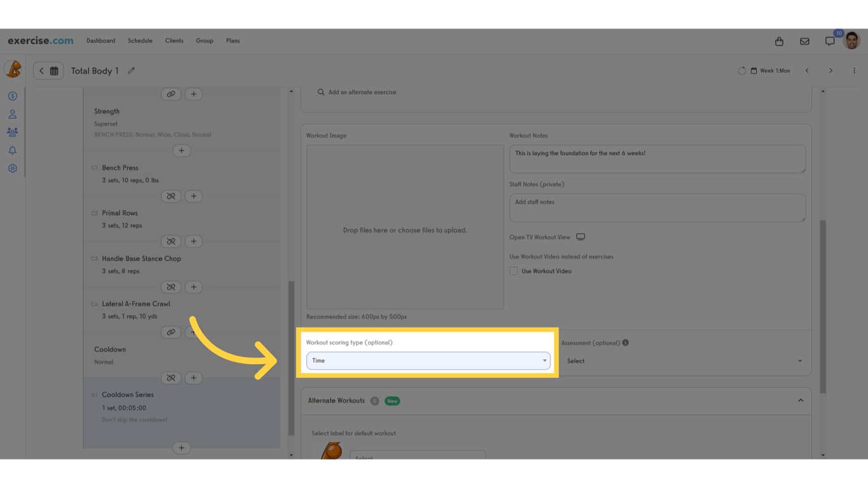Advance to next day with right arrow
This screenshot has width=868, height=488.
pos(831,71)
